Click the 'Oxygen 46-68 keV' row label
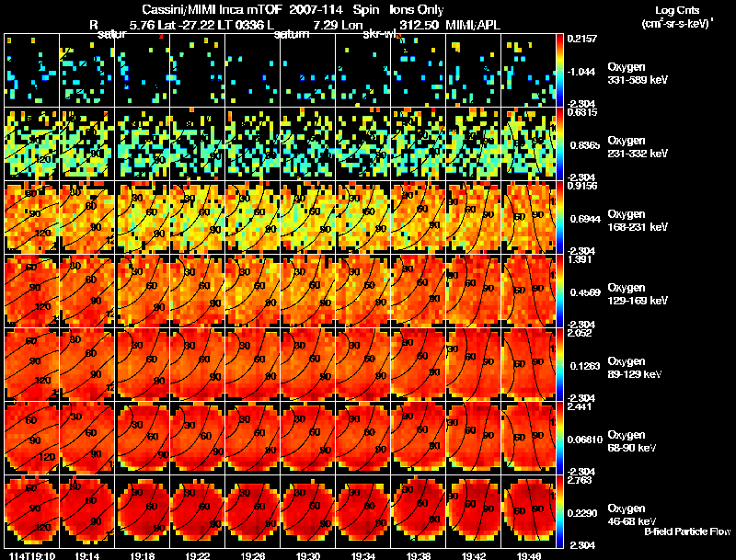 click(631, 515)
